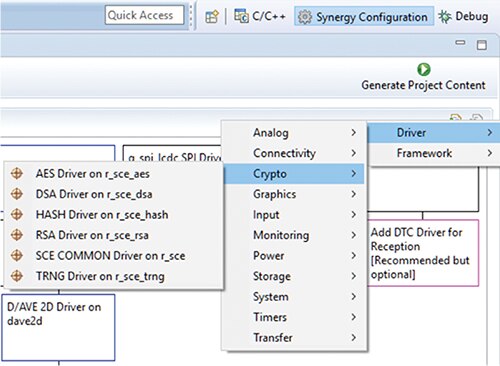Screen dimensions: 500x366
Task: Open the Timers driver category
Action: [x=294, y=317]
